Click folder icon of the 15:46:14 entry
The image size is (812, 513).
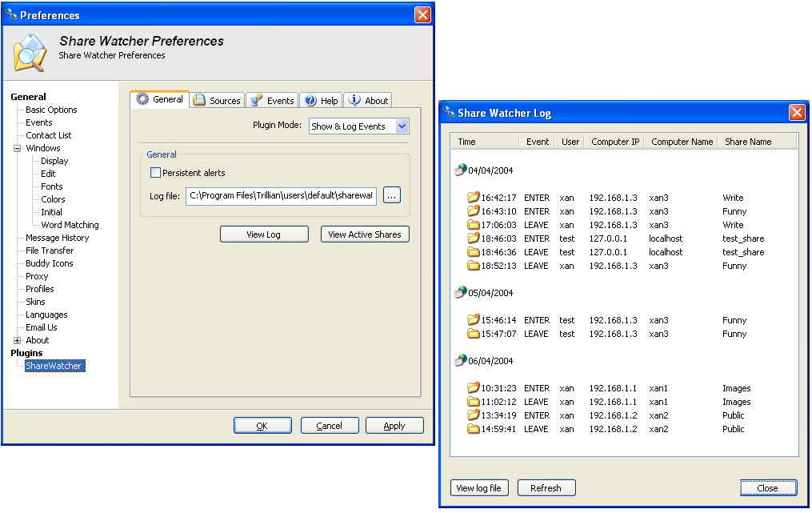[x=473, y=319]
